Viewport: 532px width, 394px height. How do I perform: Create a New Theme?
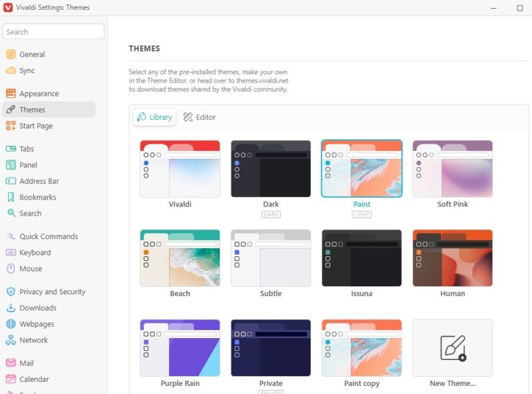point(452,347)
